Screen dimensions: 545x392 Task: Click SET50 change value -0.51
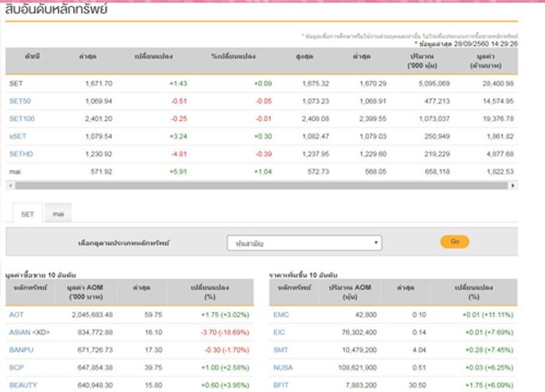click(179, 101)
